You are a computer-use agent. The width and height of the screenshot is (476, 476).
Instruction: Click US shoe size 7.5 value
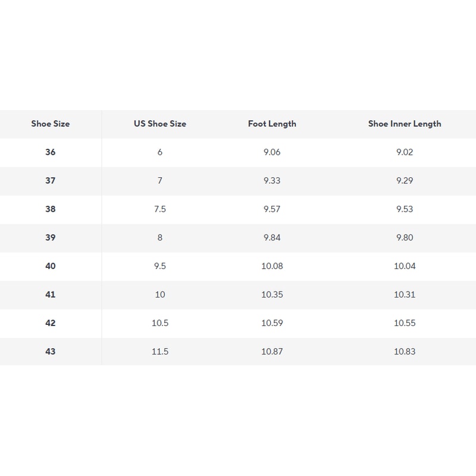coord(159,209)
